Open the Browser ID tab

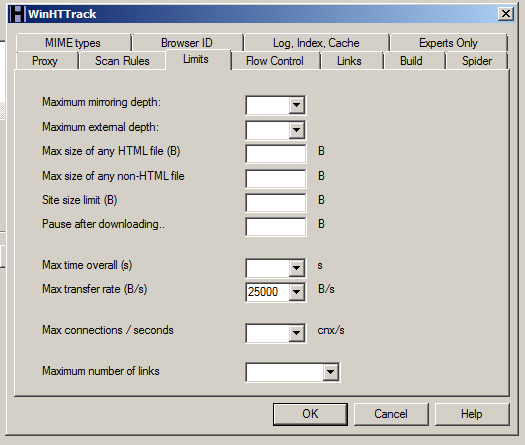[x=187, y=43]
